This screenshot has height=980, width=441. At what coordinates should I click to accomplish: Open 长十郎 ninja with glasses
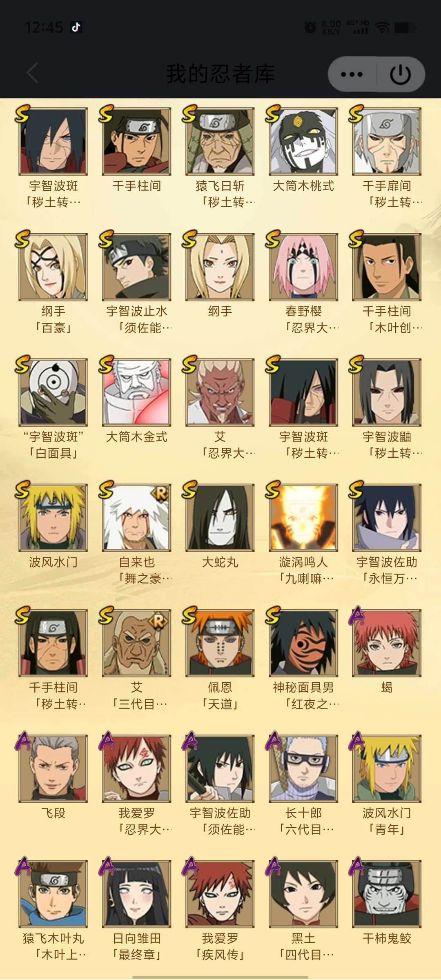303,768
